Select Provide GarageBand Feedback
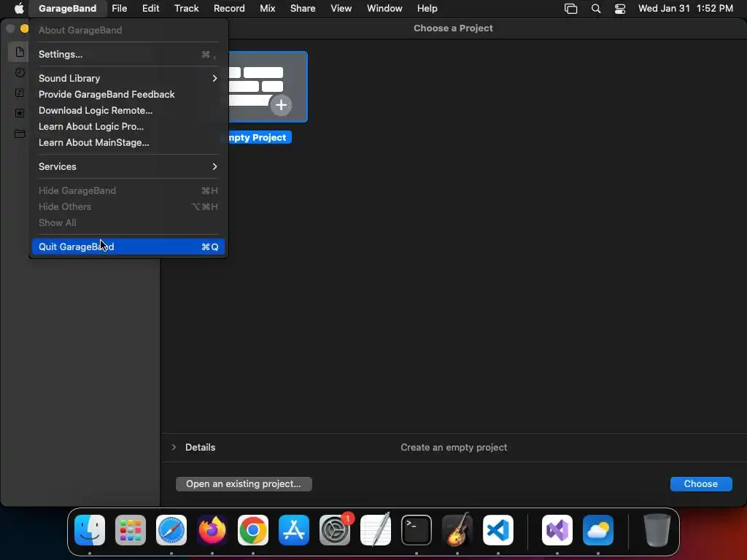 (x=128, y=94)
